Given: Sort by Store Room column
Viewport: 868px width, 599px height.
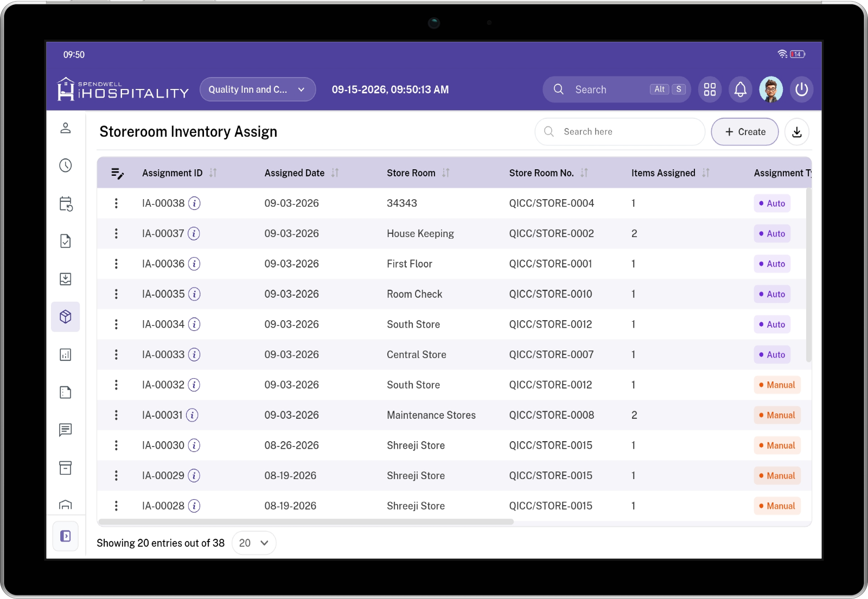Looking at the screenshot, I should point(446,173).
